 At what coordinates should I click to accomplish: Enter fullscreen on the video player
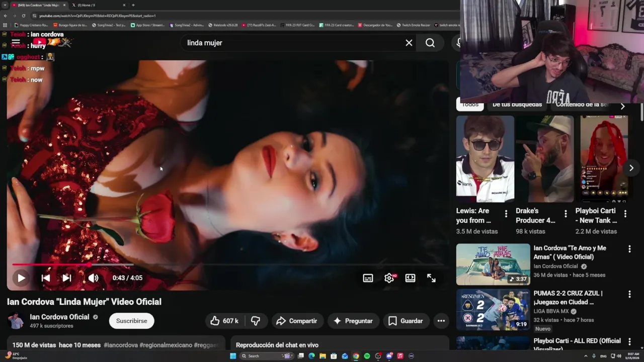[431, 278]
